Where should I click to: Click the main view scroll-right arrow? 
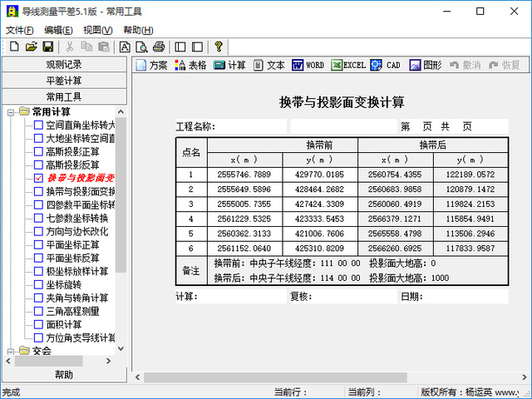[525, 377]
